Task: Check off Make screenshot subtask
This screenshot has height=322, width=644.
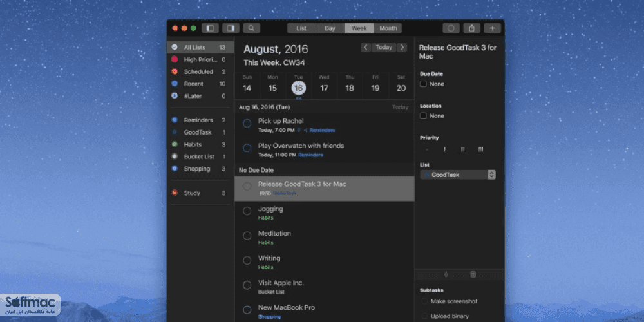Action: coord(424,301)
